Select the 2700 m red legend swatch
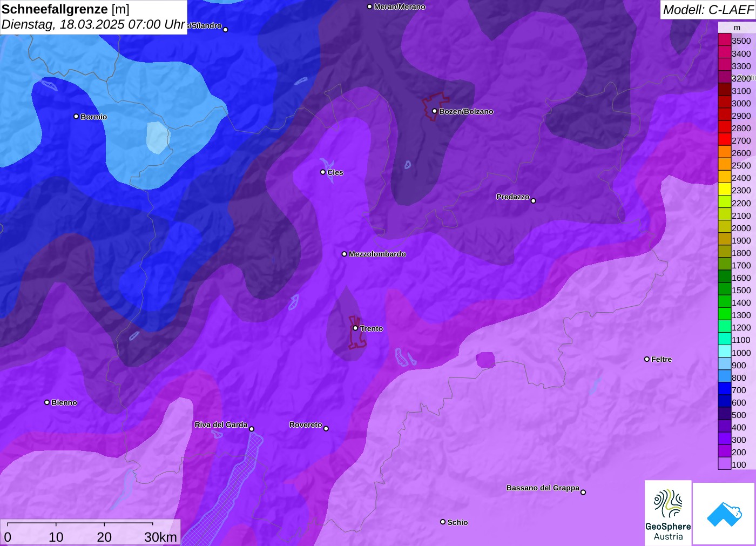The image size is (756, 546). click(x=725, y=139)
